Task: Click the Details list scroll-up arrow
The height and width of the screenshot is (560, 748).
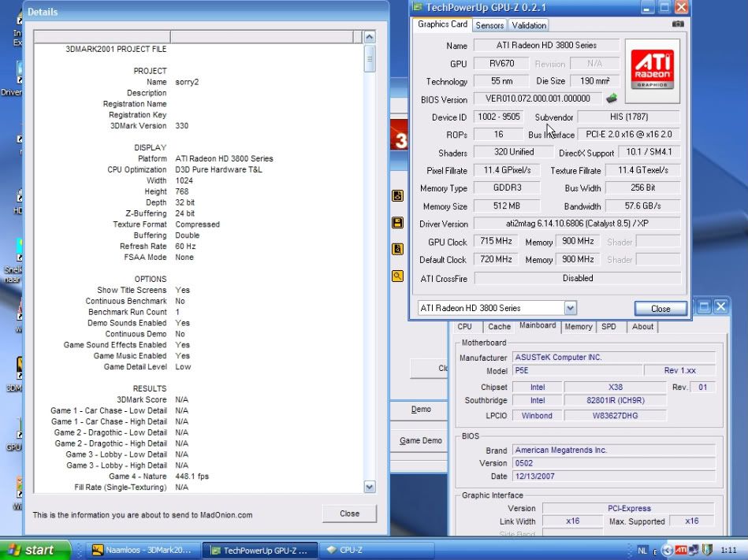Action: pos(370,37)
